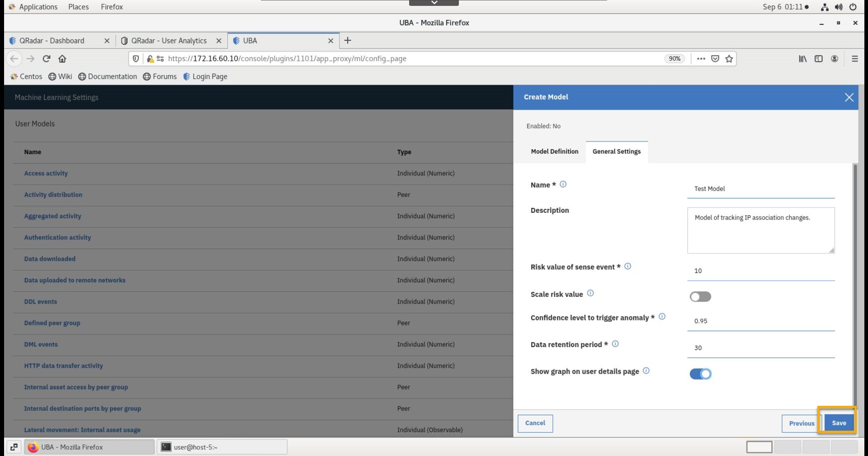Click info icon beside Risk value of sense event
The height and width of the screenshot is (456, 868).
(627, 266)
